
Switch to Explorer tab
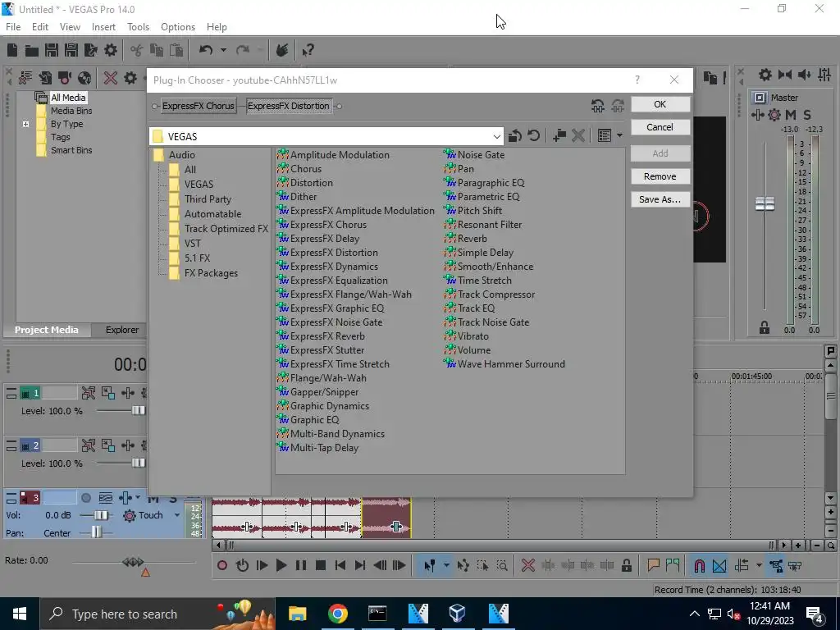point(122,330)
